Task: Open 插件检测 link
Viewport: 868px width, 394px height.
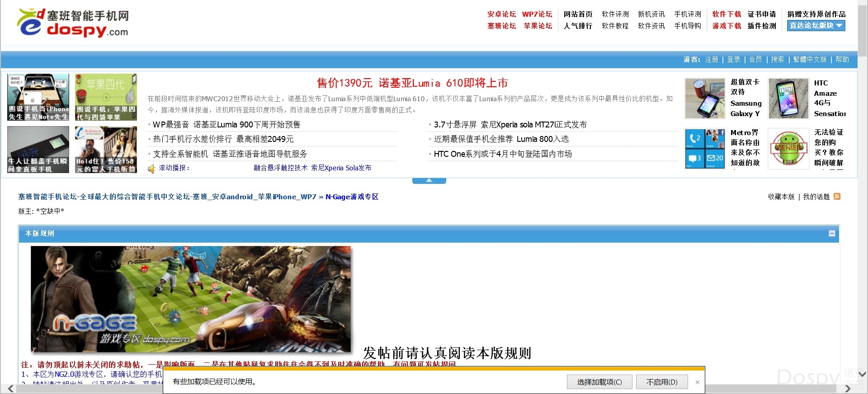Action: click(x=762, y=26)
